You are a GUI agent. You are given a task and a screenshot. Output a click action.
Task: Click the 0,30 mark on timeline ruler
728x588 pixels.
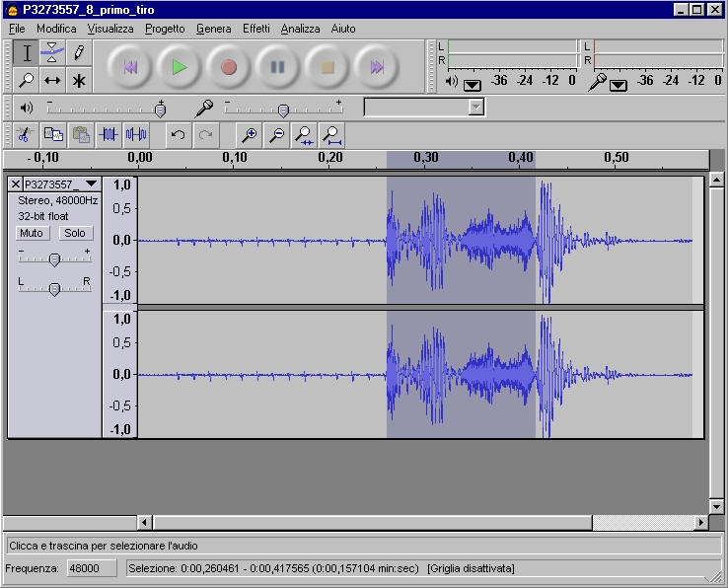[x=426, y=158]
